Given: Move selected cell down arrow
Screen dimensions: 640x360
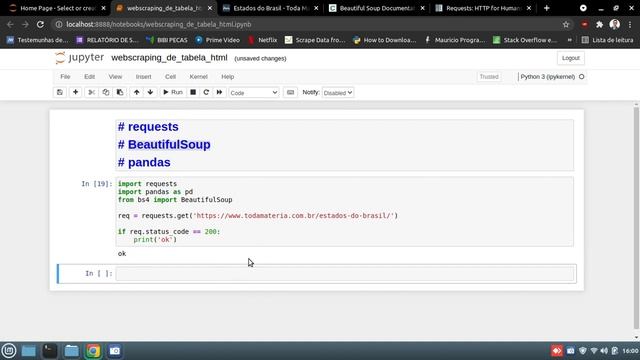Looking at the screenshot, I should [x=150, y=93].
